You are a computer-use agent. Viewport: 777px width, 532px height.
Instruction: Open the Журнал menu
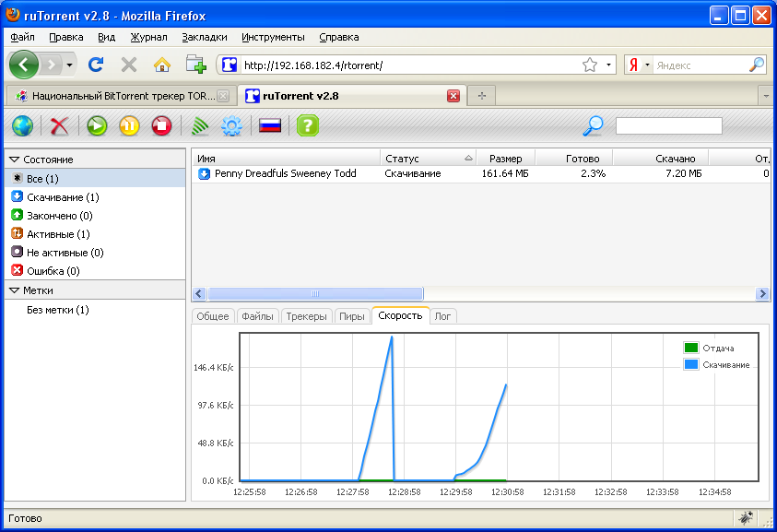click(148, 37)
